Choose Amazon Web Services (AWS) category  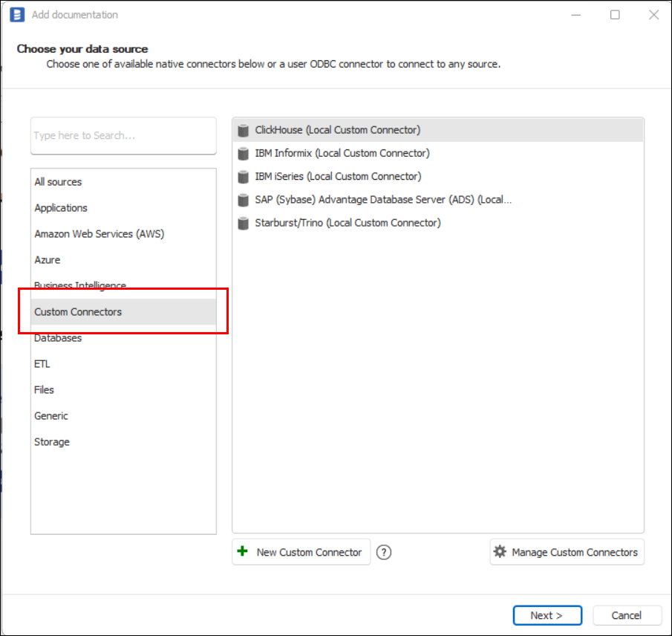(x=99, y=234)
